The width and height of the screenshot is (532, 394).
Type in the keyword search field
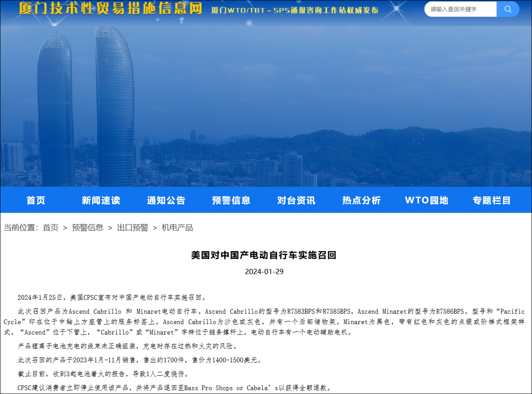point(460,9)
